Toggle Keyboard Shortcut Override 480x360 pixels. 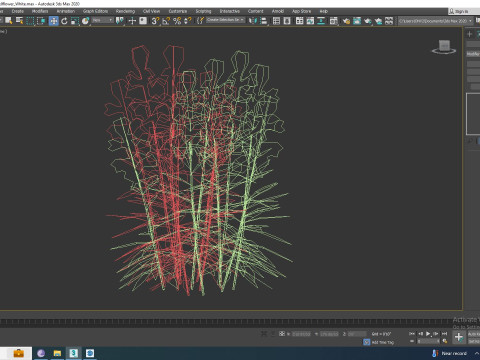pos(143,21)
